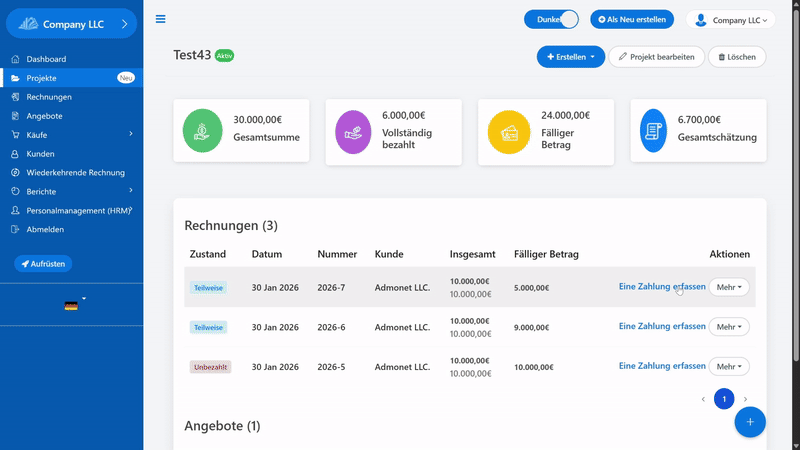Click the floating blue plus button
Screen dimensions: 800x450
click(x=749, y=422)
